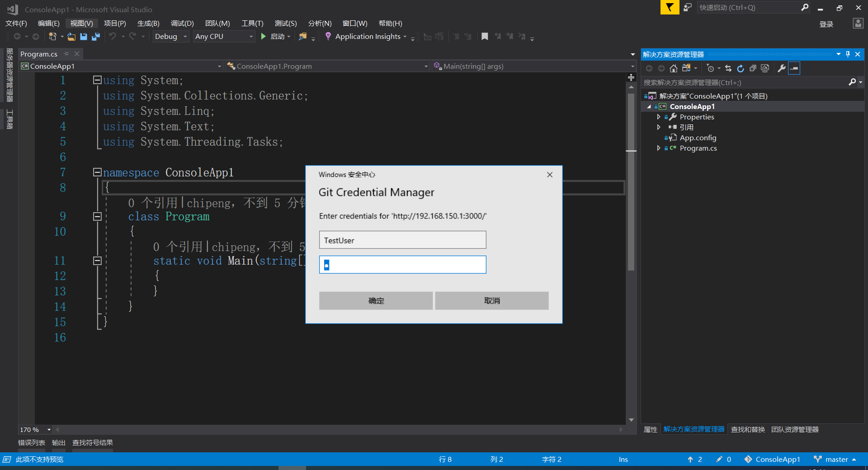Click the Save All toolbar icon
This screenshot has height=470, width=868.
point(96,37)
